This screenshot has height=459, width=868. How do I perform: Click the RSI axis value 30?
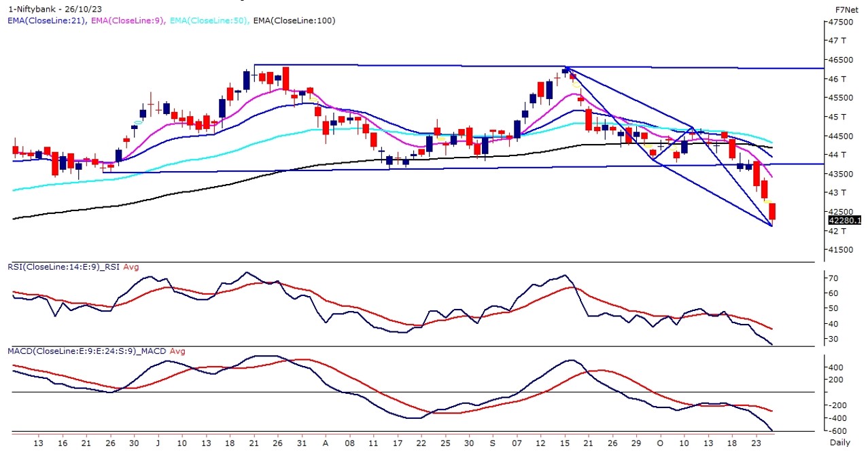tap(833, 338)
